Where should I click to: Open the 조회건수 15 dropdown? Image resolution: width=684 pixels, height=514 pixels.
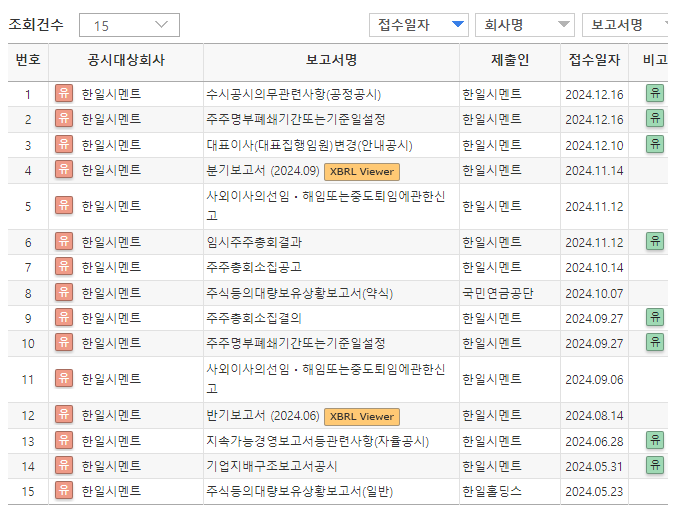click(129, 25)
